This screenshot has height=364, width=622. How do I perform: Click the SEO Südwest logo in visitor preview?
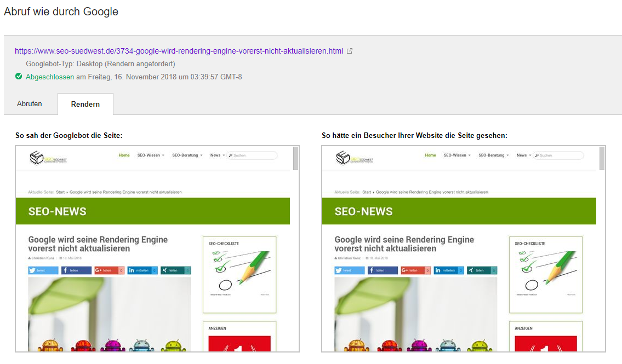coord(354,158)
